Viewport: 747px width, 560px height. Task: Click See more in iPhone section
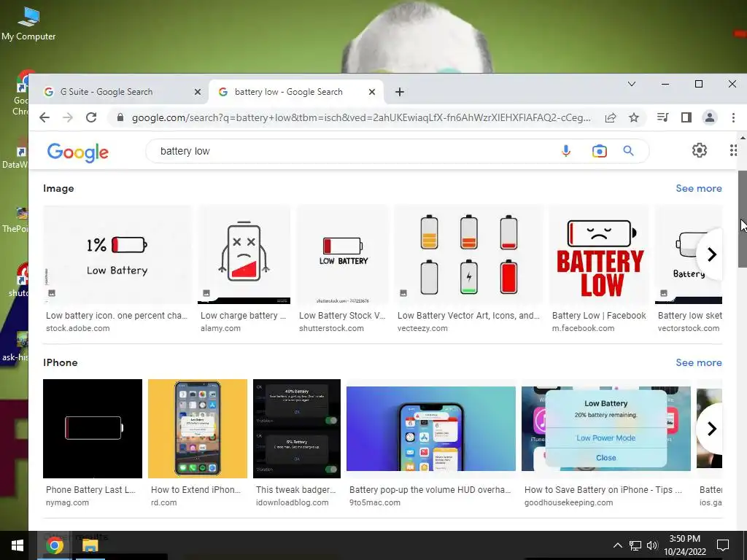coord(698,362)
